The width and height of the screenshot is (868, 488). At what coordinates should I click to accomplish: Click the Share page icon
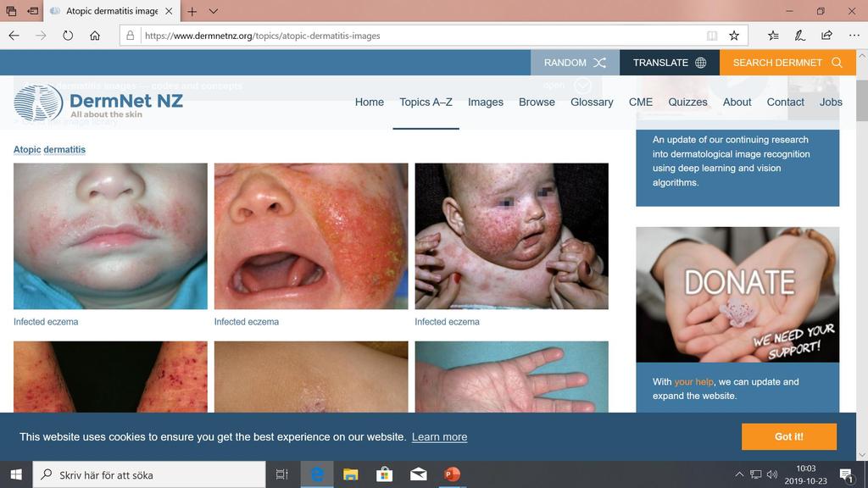pyautogui.click(x=826, y=36)
